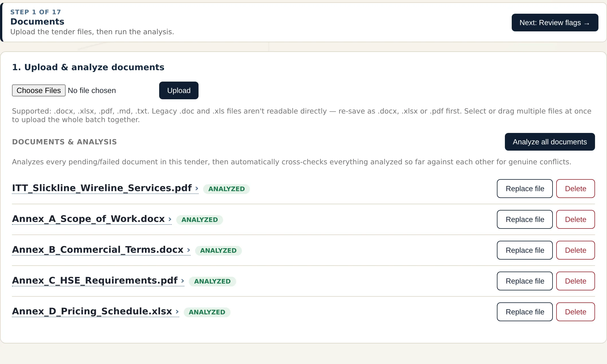This screenshot has height=364, width=607.
Task: Click ANALYZED badge for Annex_D_Pricing_Schedule.xlsx
Action: coord(207,312)
